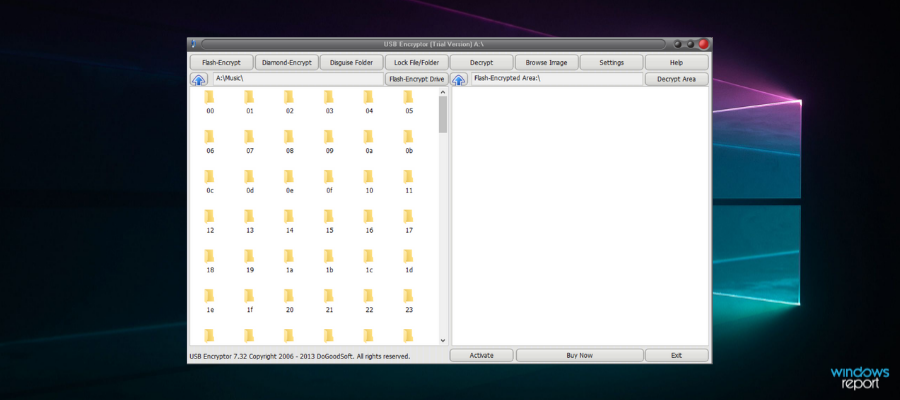Screen dimensions: 900x400
Task: Click the Flash-Encrypt toolbar button
Action: (222, 63)
